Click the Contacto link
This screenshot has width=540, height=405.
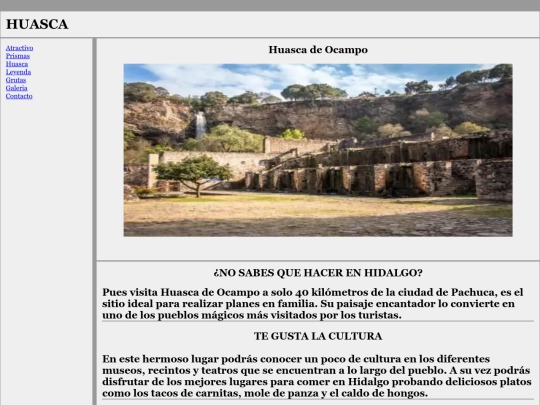coord(19,96)
